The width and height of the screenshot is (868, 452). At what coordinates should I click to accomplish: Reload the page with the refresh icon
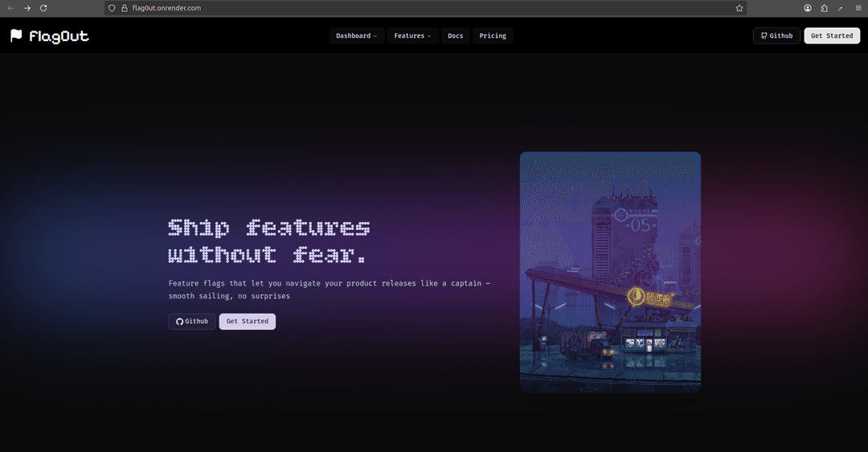[43, 7]
